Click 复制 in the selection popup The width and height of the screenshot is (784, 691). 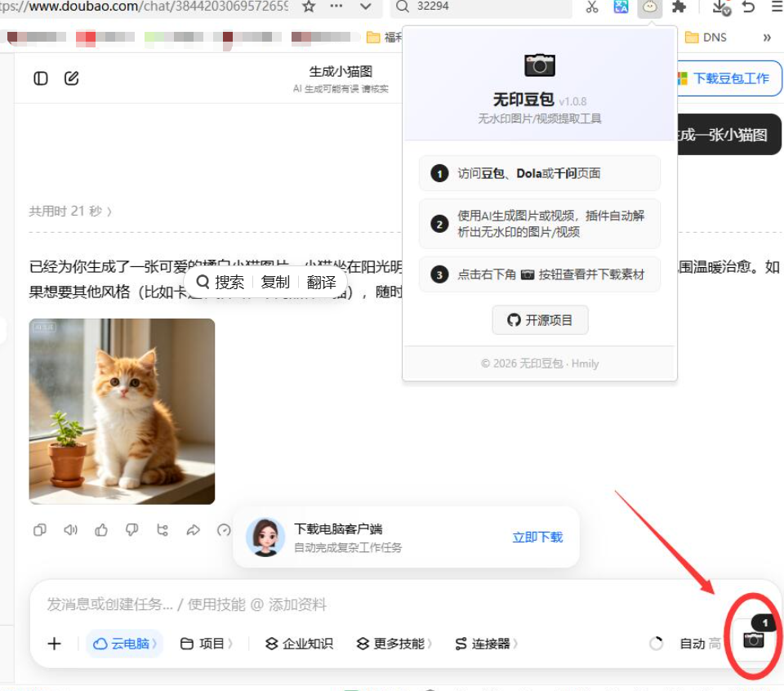point(275,283)
